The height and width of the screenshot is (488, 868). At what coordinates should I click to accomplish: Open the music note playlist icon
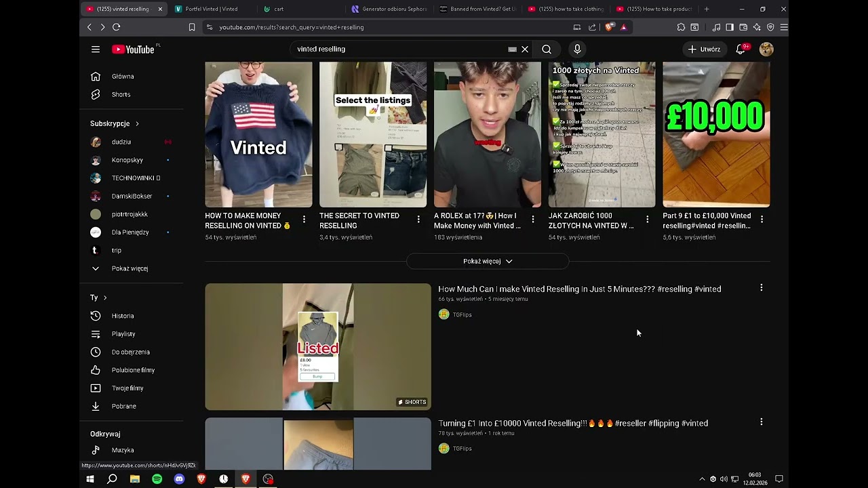tap(717, 27)
